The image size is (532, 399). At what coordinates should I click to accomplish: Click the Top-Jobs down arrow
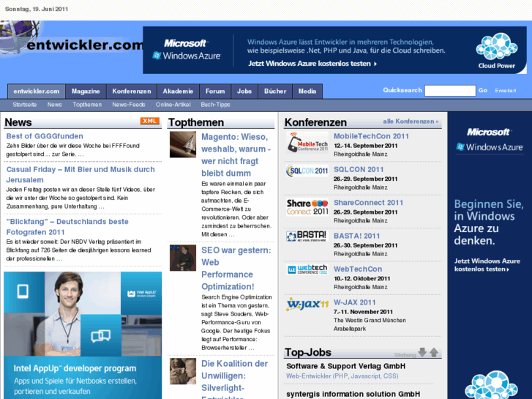(422, 352)
